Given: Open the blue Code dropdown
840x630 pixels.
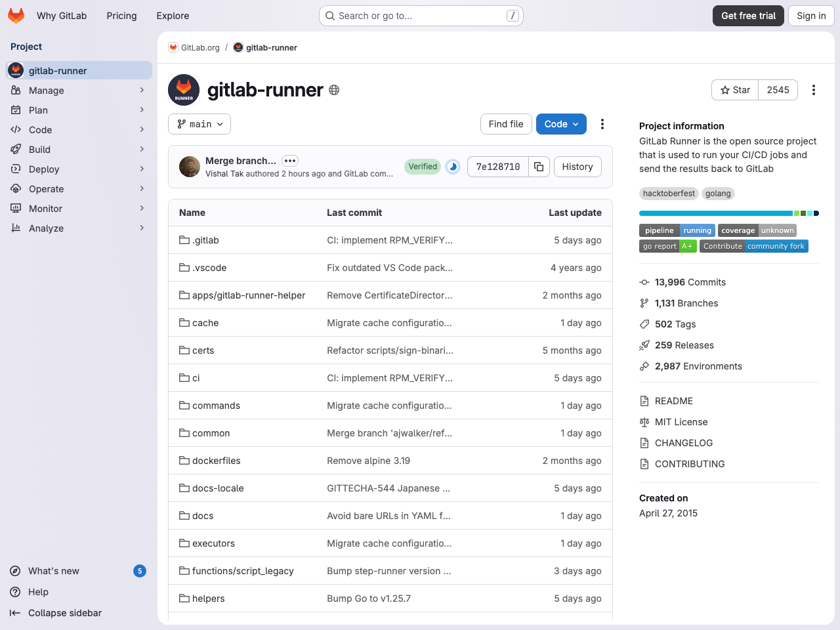Looking at the screenshot, I should point(561,123).
